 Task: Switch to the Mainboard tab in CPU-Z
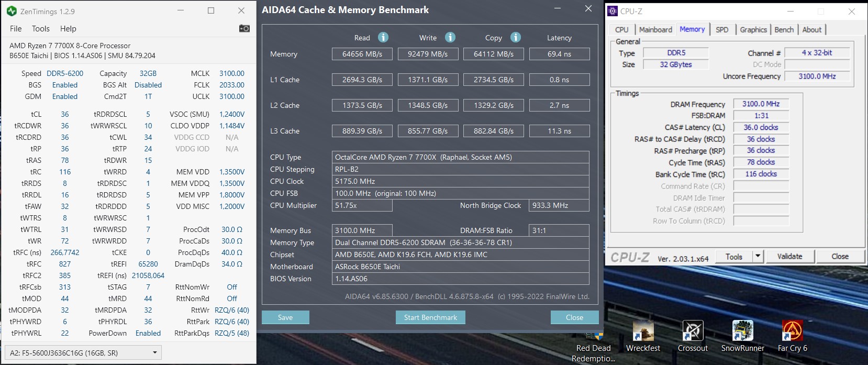[655, 30]
